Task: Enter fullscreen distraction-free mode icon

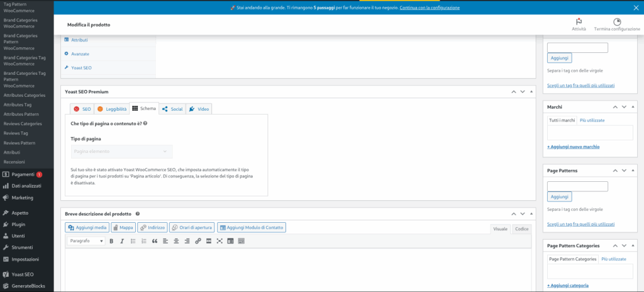Action: tap(219, 242)
